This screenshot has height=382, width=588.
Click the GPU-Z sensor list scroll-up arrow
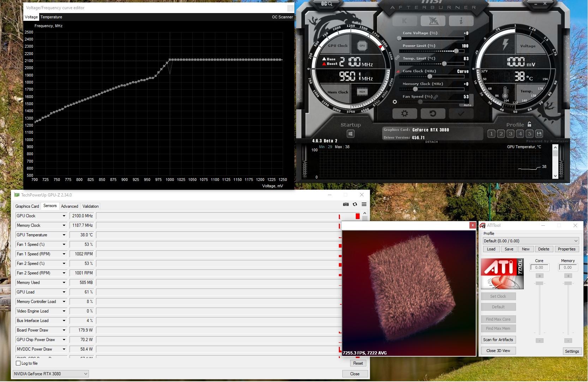click(365, 213)
